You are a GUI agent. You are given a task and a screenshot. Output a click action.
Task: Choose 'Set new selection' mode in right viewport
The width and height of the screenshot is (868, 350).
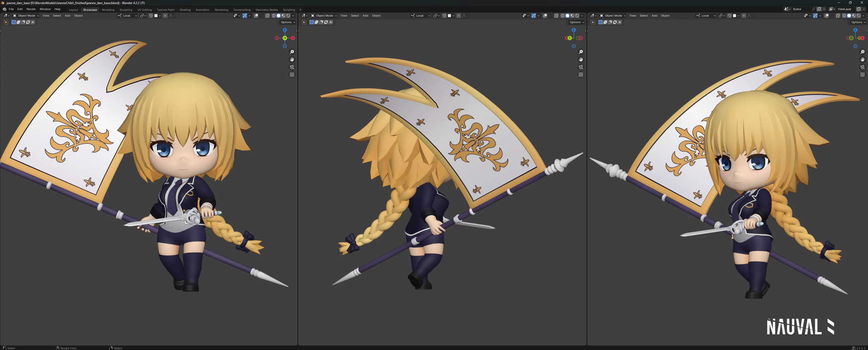coord(601,22)
